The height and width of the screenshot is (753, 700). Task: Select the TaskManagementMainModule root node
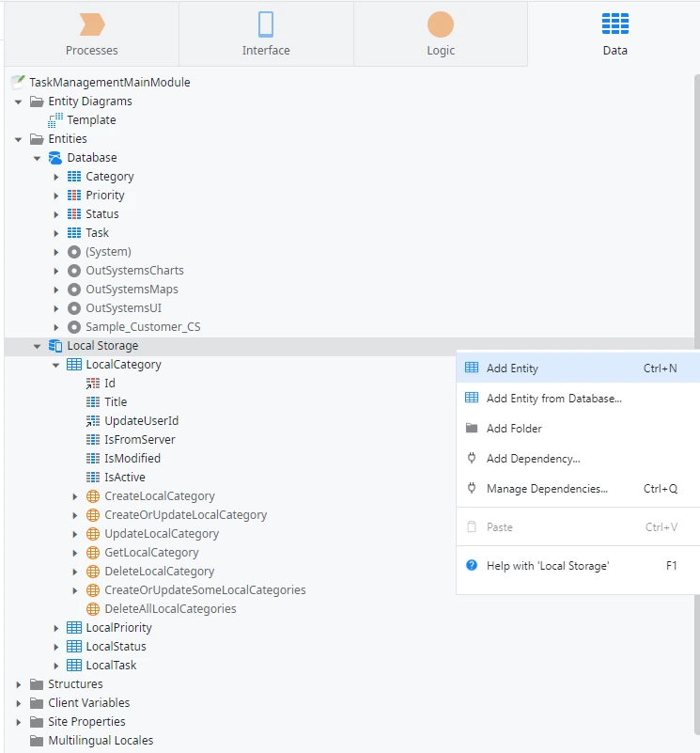click(111, 82)
